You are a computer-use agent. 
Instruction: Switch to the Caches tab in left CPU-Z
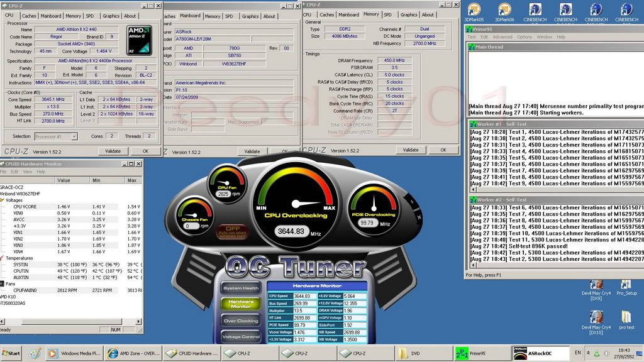pos(29,16)
